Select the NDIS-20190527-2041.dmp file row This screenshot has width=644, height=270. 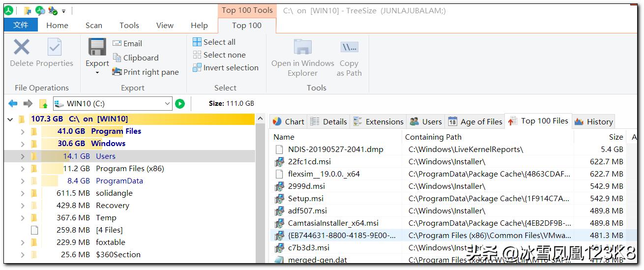click(x=335, y=150)
